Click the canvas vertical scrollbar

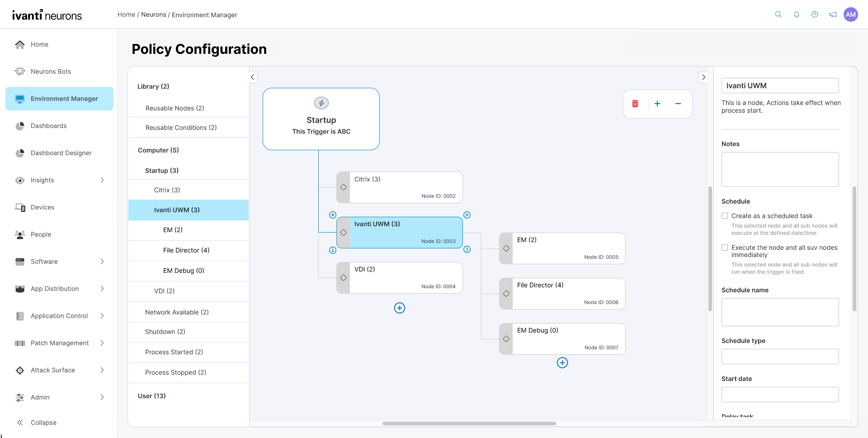(x=710, y=249)
